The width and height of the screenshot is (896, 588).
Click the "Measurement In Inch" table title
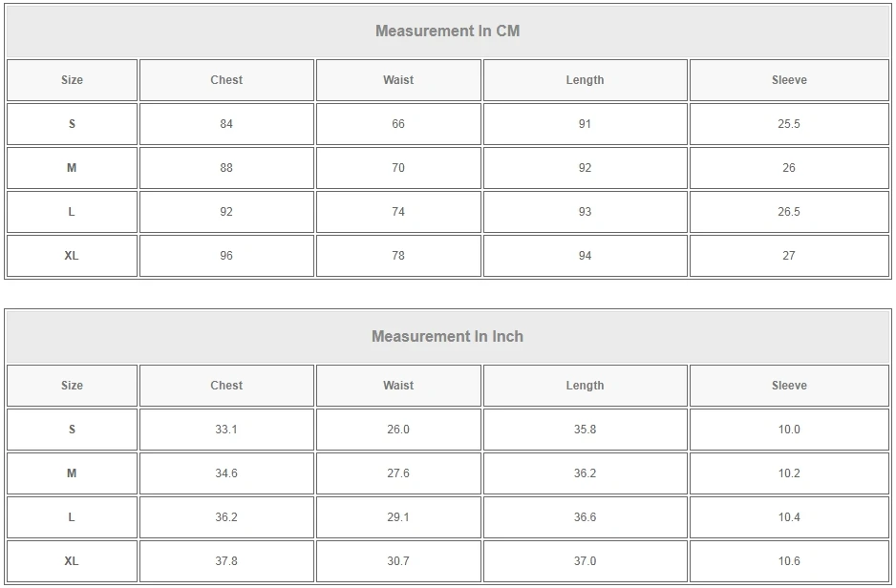click(447, 337)
